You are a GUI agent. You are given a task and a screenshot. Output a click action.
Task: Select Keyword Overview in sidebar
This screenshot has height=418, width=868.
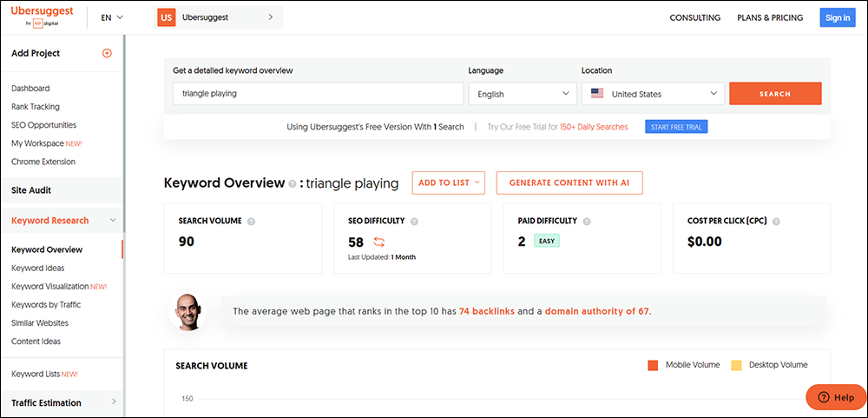[x=47, y=249]
